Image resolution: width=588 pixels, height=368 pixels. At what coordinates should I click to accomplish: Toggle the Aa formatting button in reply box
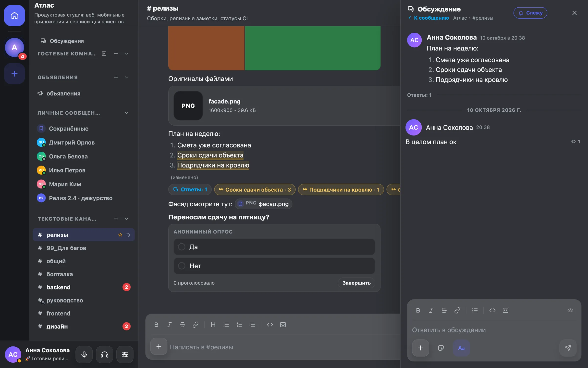(461, 348)
